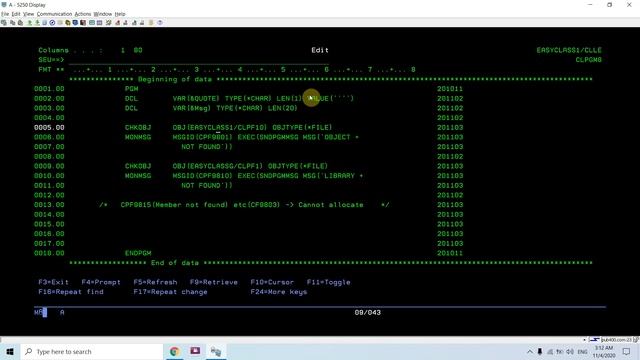Viewport: 640px width, 360px height.
Task: Click the taskbar search box
Action: coord(91,351)
